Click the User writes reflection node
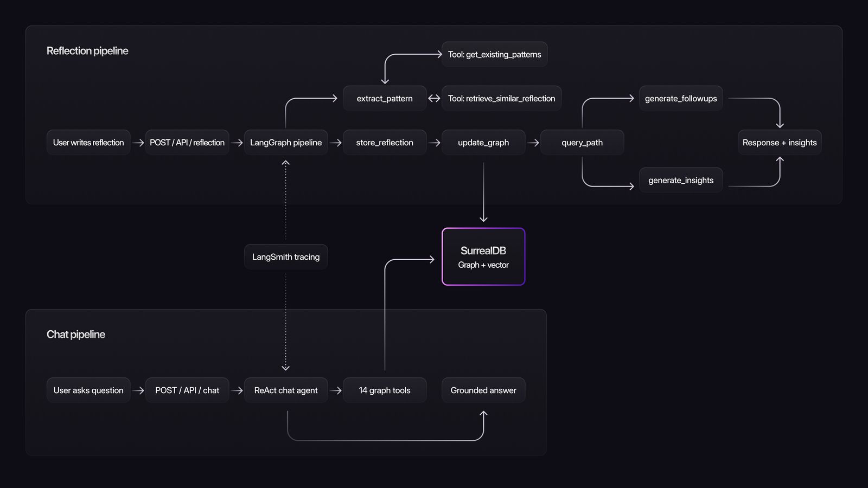Screen dimensions: 868x488 coord(88,142)
